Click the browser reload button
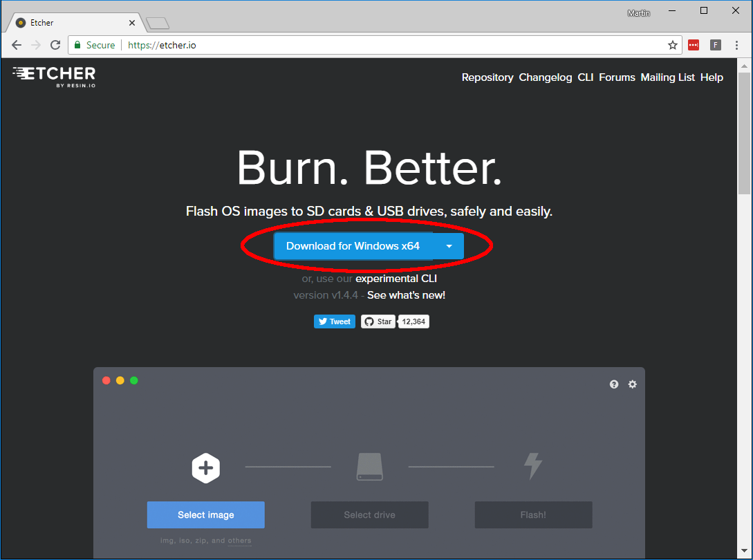 point(55,45)
